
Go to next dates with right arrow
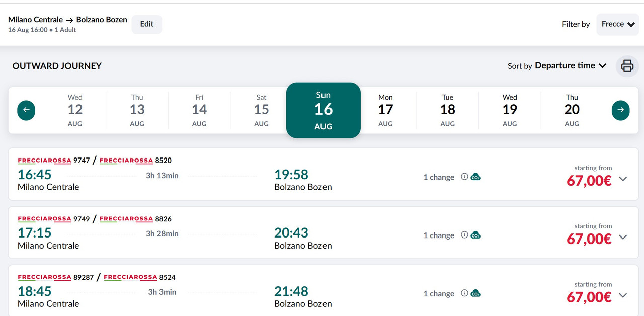tap(620, 110)
